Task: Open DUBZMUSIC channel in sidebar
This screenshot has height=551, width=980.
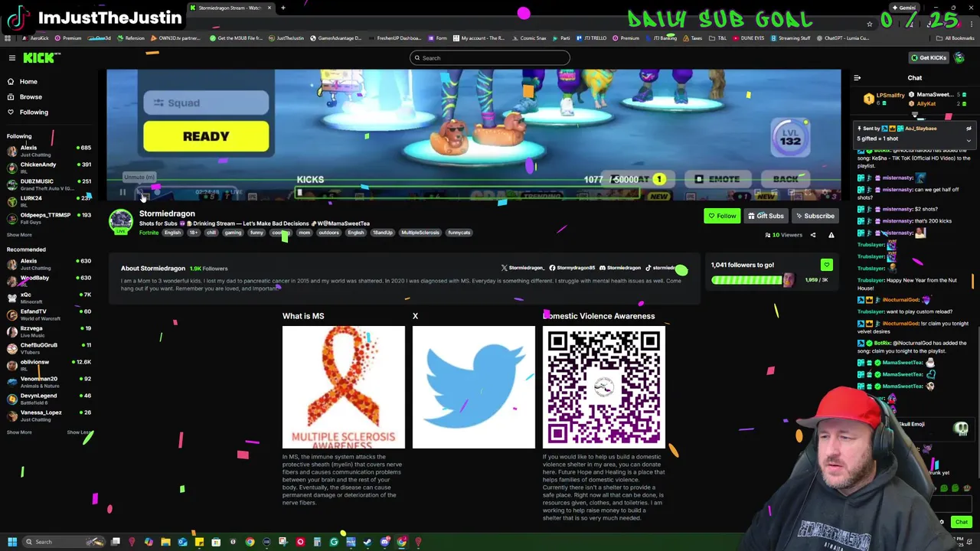Action: (x=47, y=184)
